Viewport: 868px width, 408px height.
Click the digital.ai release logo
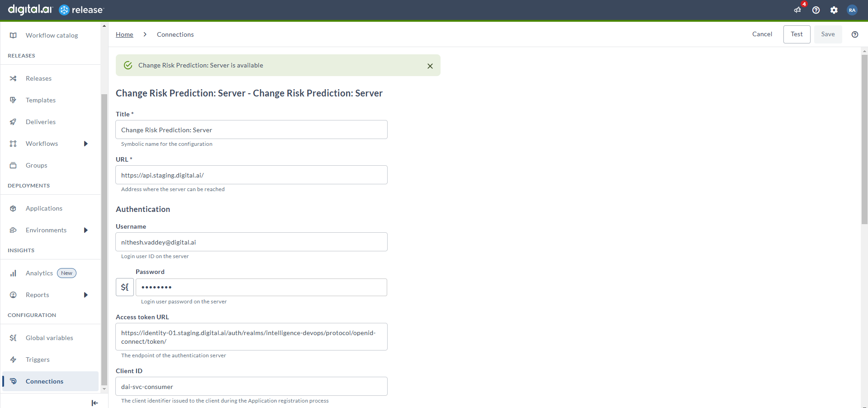click(x=56, y=10)
